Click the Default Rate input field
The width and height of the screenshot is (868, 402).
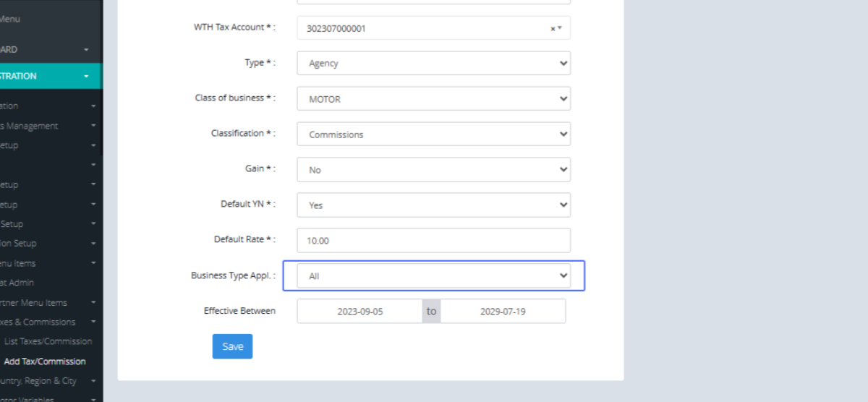pos(433,241)
